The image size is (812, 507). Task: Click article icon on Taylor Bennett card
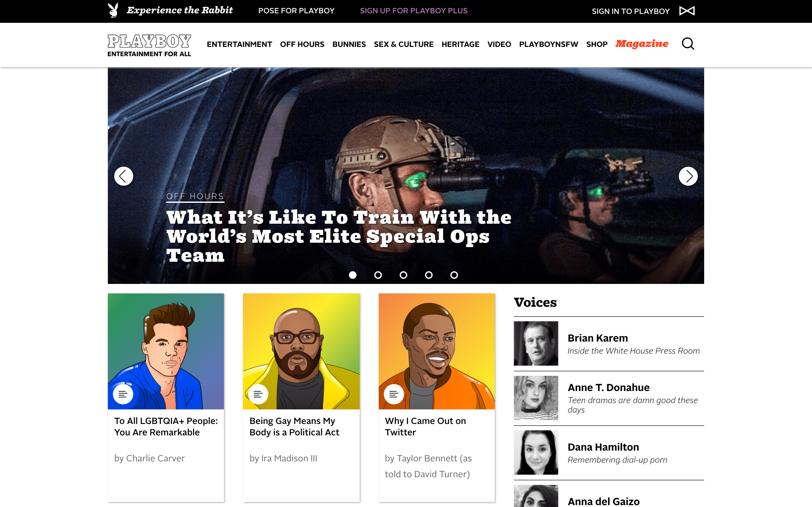pyautogui.click(x=394, y=394)
